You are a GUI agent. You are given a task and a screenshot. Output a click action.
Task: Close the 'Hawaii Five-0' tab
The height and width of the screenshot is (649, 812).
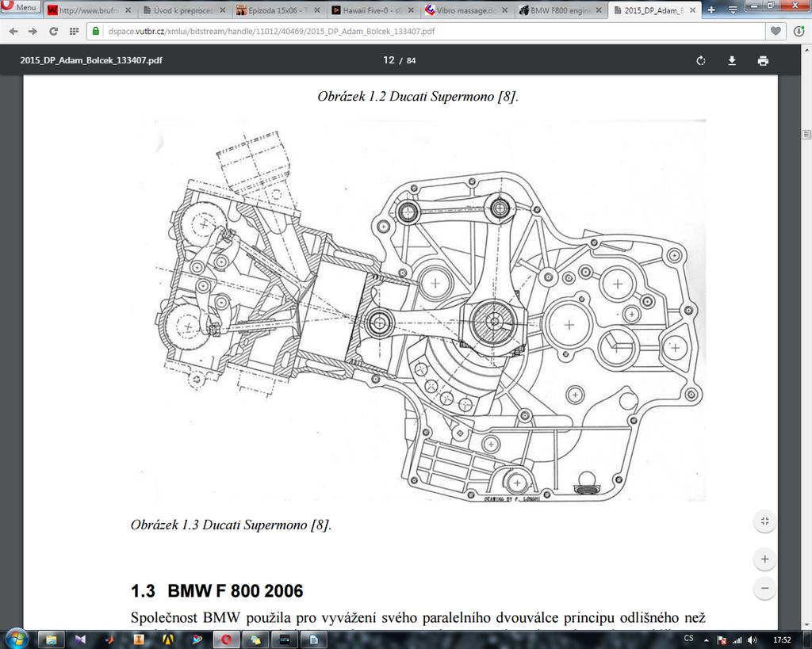click(x=411, y=10)
